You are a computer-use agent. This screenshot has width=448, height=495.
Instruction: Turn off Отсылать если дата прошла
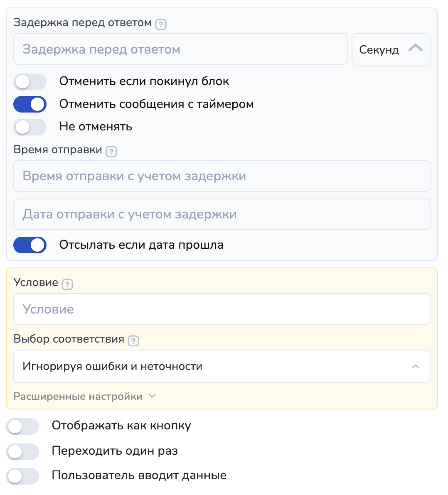[30, 245]
